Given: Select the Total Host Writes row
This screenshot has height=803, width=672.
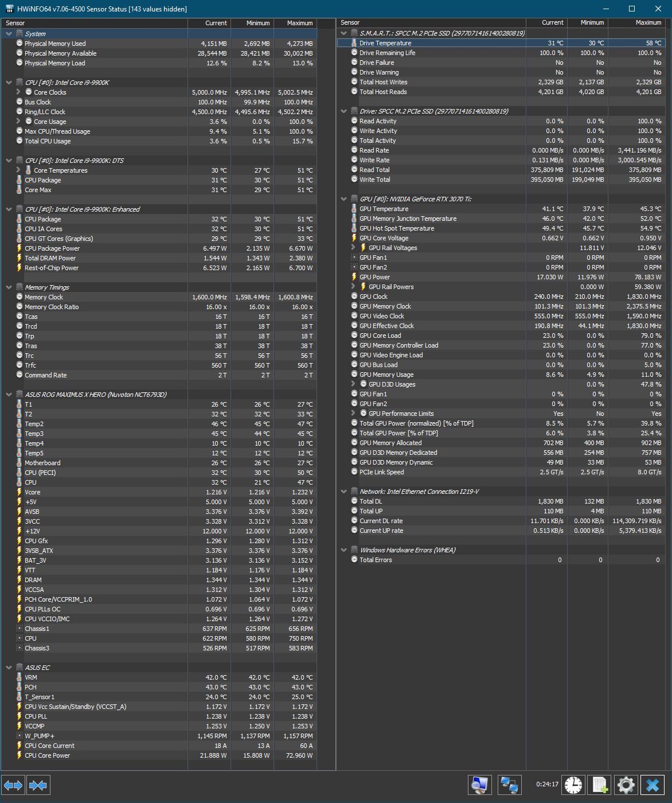Looking at the screenshot, I should [x=501, y=82].
